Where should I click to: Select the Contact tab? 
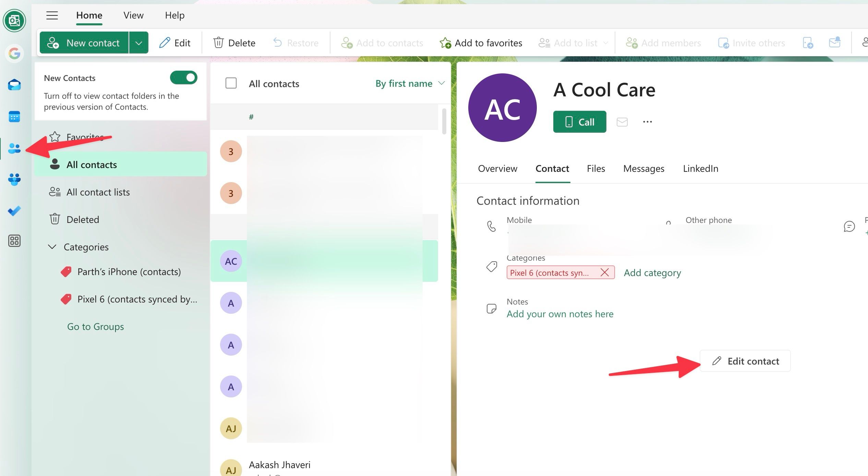pos(552,169)
